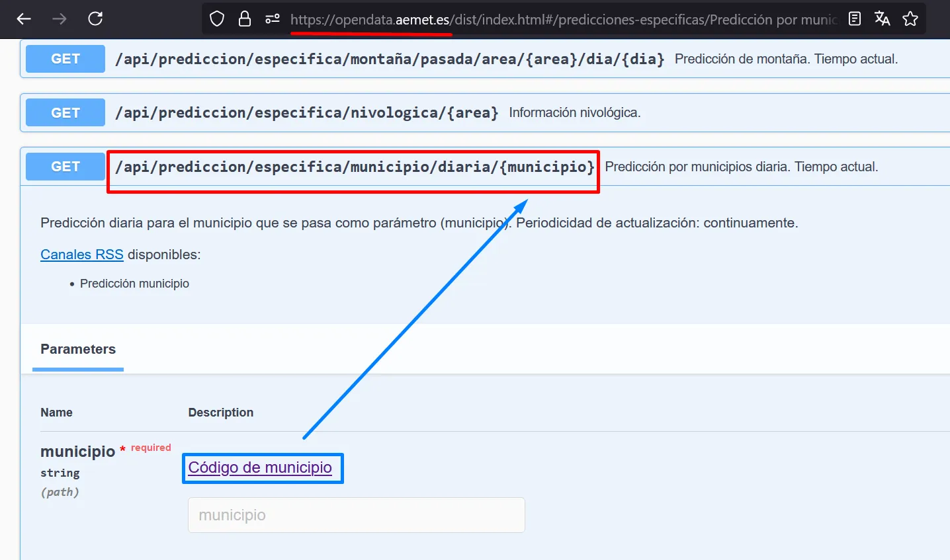
Task: Focus the opendata.aemet.es address bar
Action: [x=562, y=20]
